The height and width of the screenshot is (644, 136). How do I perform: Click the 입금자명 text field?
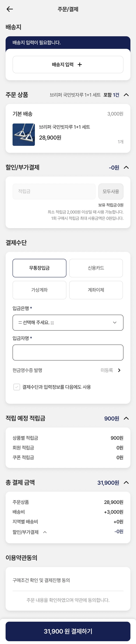pos(68,353)
